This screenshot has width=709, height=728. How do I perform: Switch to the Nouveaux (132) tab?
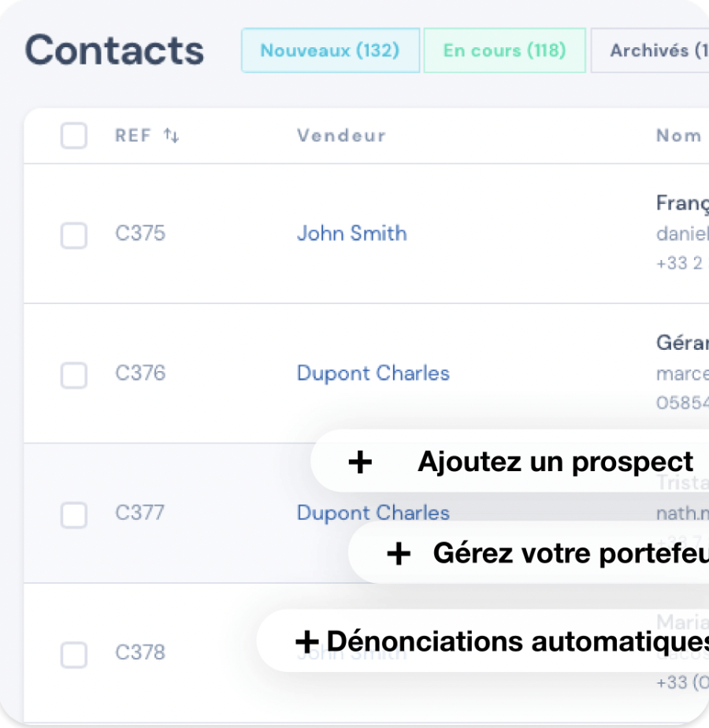coord(330,50)
